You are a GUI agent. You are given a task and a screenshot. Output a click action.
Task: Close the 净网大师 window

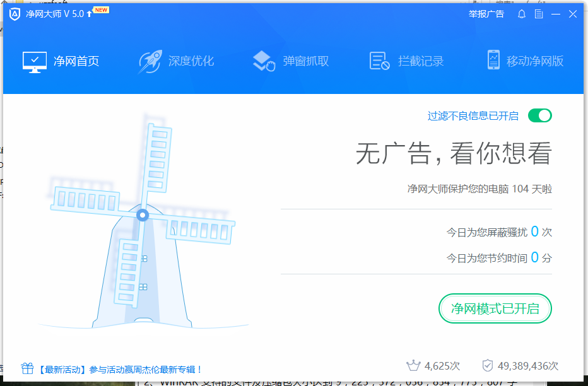573,15
